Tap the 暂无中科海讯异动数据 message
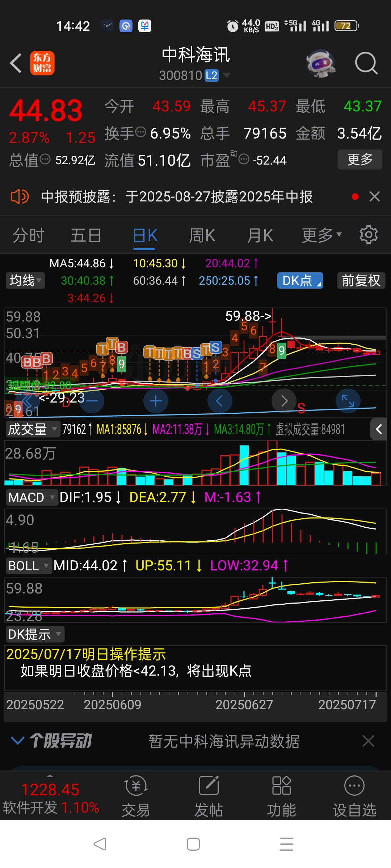Viewport: 391px width, 868px height. (x=224, y=741)
